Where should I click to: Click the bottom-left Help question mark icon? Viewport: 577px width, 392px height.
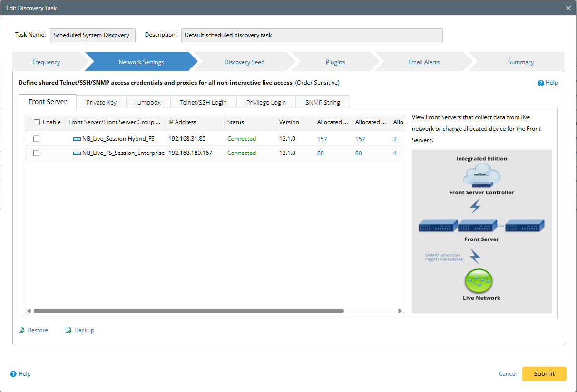pyautogui.click(x=13, y=374)
